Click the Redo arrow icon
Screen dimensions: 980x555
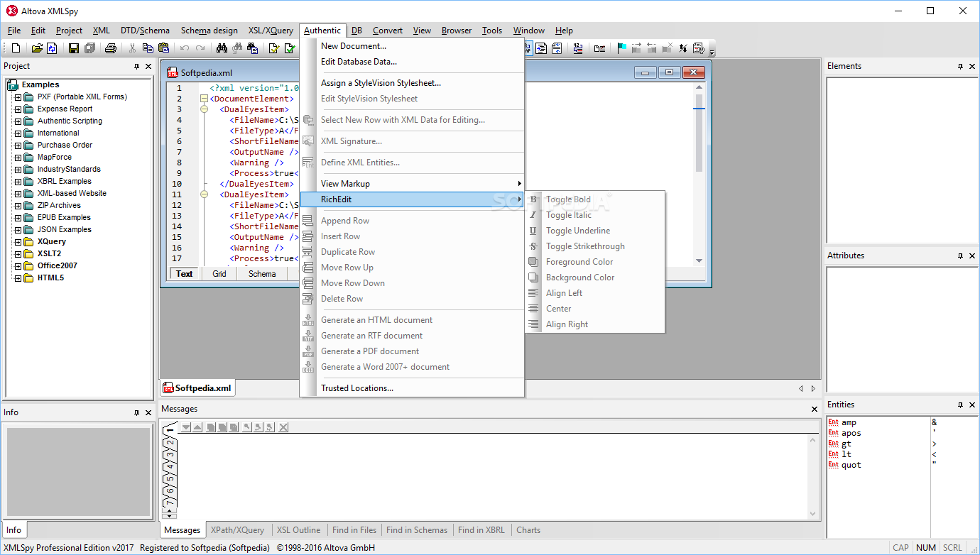(200, 48)
